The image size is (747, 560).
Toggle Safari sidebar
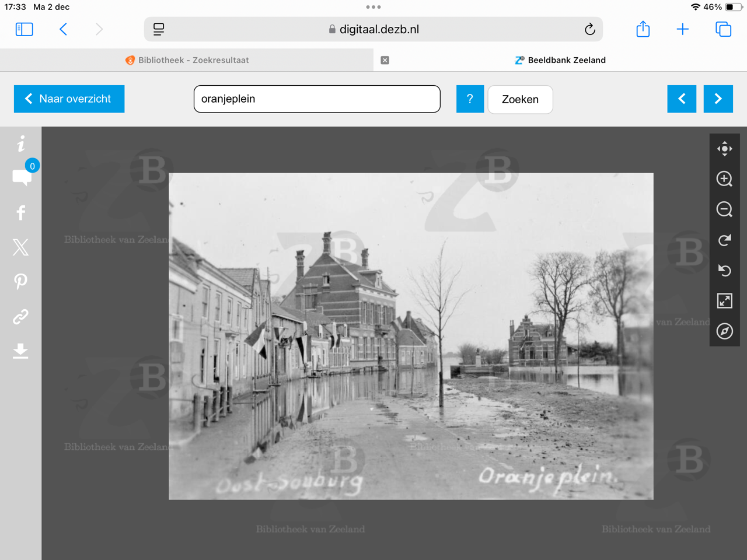(24, 29)
